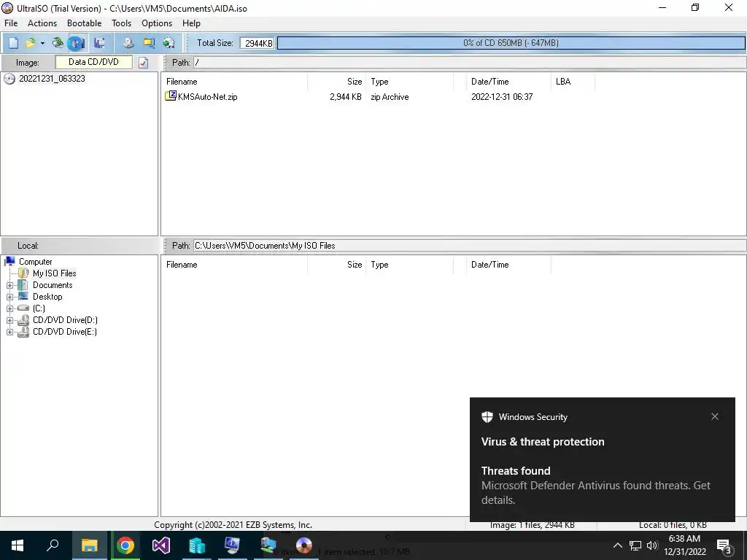The image size is (747, 560).
Task: Click the KMSAuto-Net.zip archive icon
Action: pos(171,96)
